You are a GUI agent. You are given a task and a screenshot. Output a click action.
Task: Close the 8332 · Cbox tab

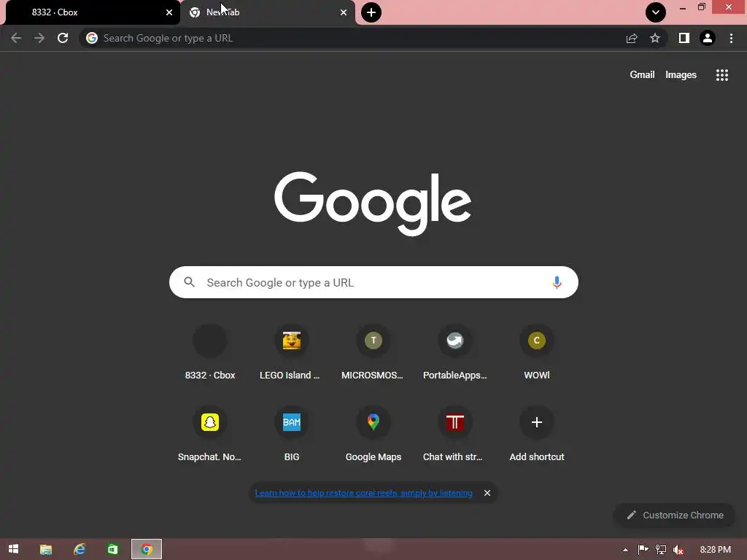click(x=169, y=12)
